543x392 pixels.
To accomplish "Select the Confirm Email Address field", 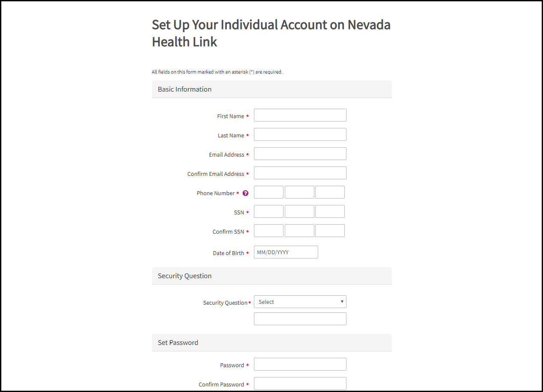I will [300, 173].
